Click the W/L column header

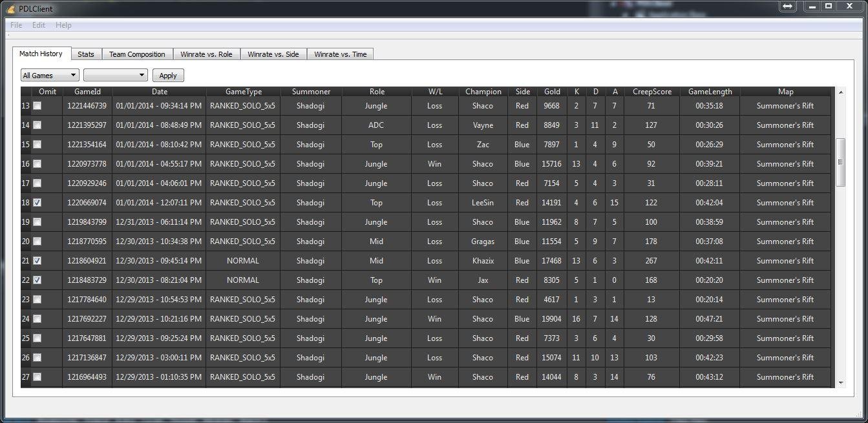[435, 92]
